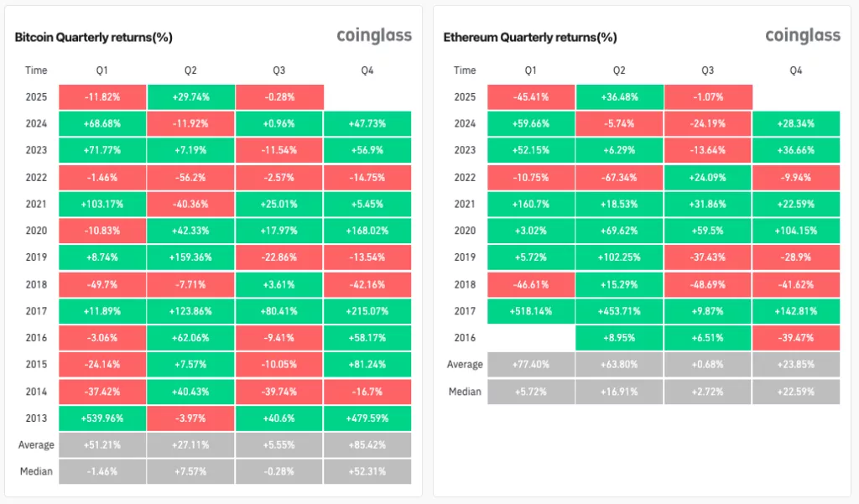Select the red -56.2% Bitcoin 2022 Q2 cell
The height and width of the screenshot is (504, 859).
click(190, 177)
